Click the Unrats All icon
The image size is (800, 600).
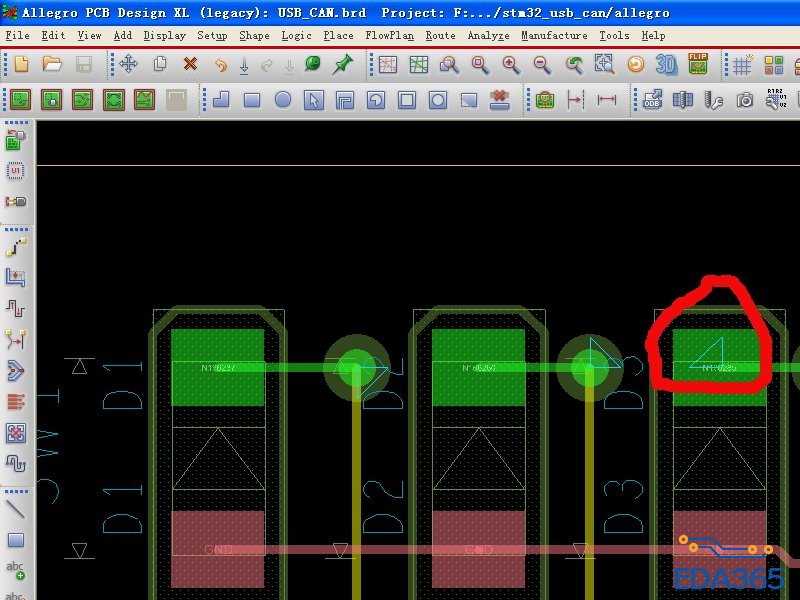click(388, 65)
